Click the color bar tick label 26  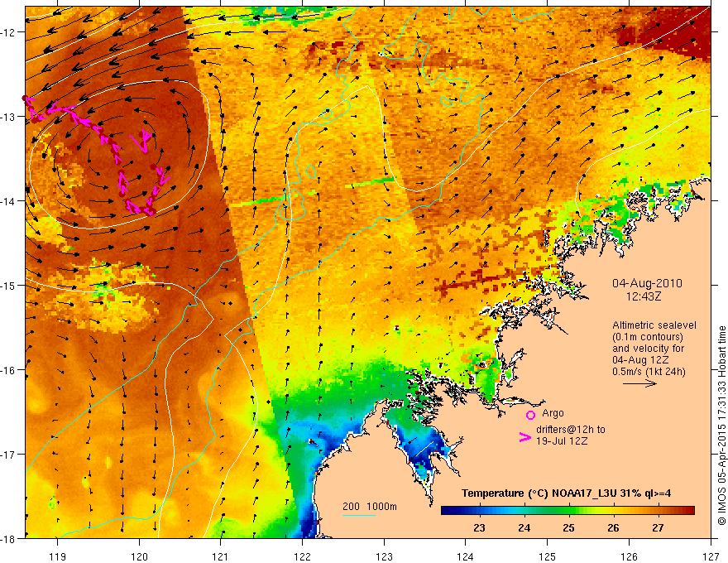613,527
